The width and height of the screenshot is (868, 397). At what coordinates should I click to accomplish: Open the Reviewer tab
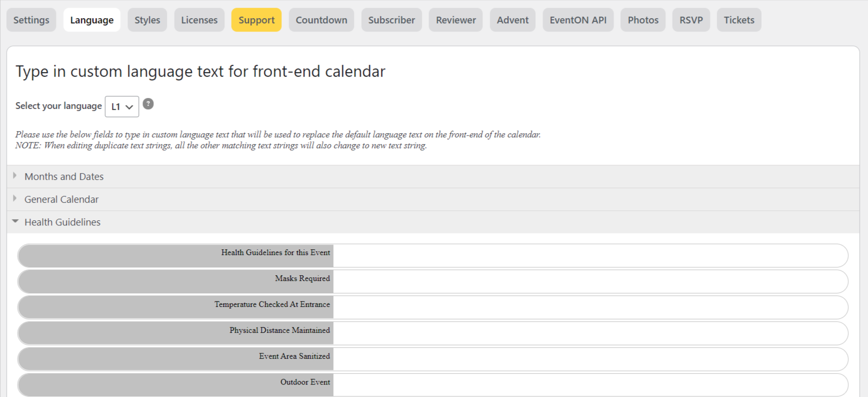[x=456, y=20]
